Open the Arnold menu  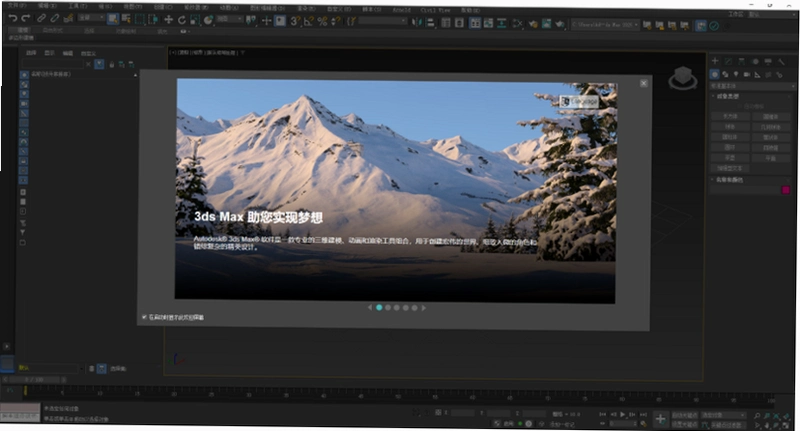click(x=402, y=10)
